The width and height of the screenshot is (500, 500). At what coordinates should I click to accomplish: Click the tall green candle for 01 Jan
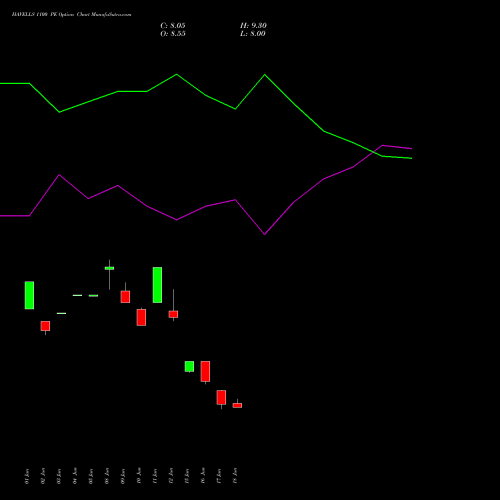tap(29, 295)
